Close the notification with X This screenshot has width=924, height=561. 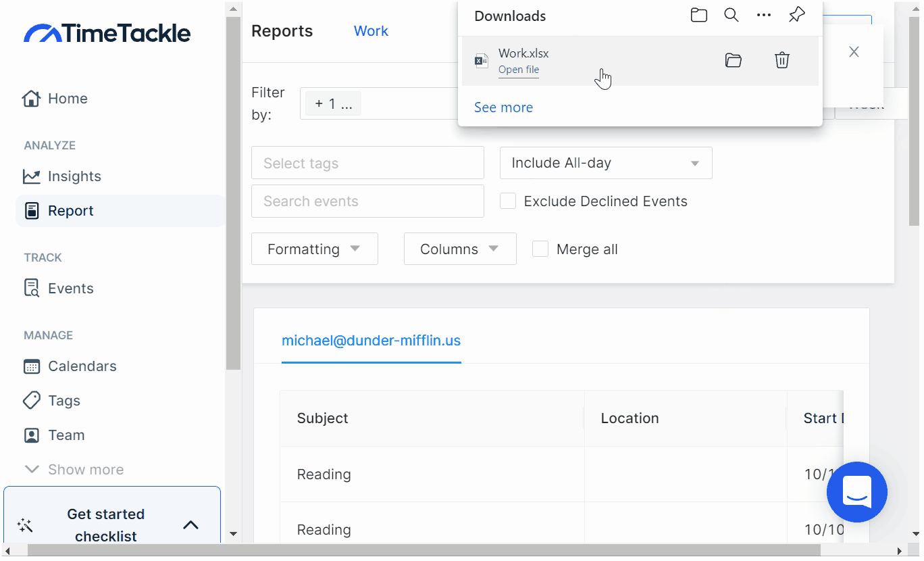854,52
